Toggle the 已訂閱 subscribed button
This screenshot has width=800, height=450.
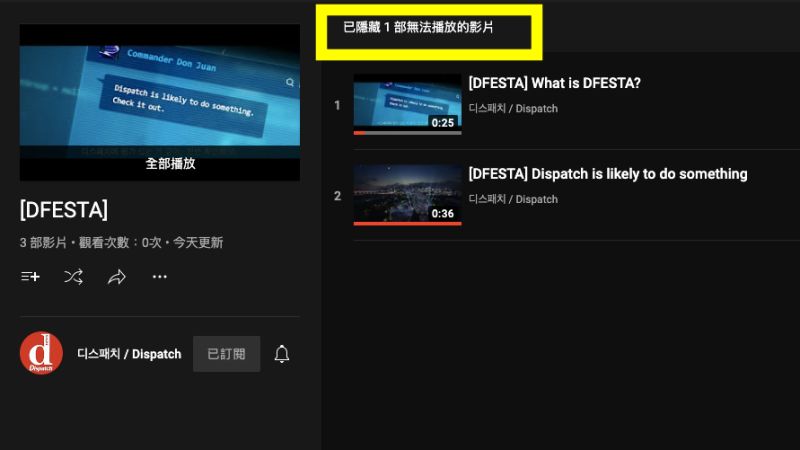pyautogui.click(x=227, y=354)
